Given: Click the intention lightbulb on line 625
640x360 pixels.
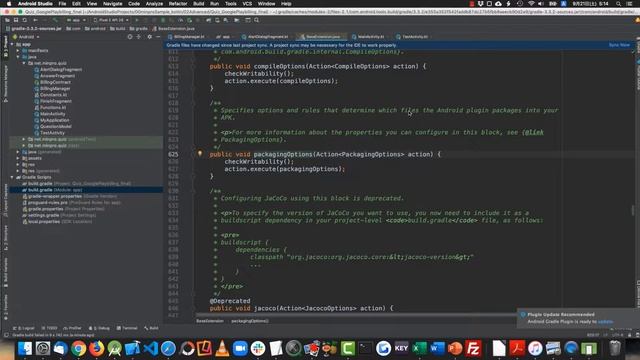Looking at the screenshot, I should [200, 154].
